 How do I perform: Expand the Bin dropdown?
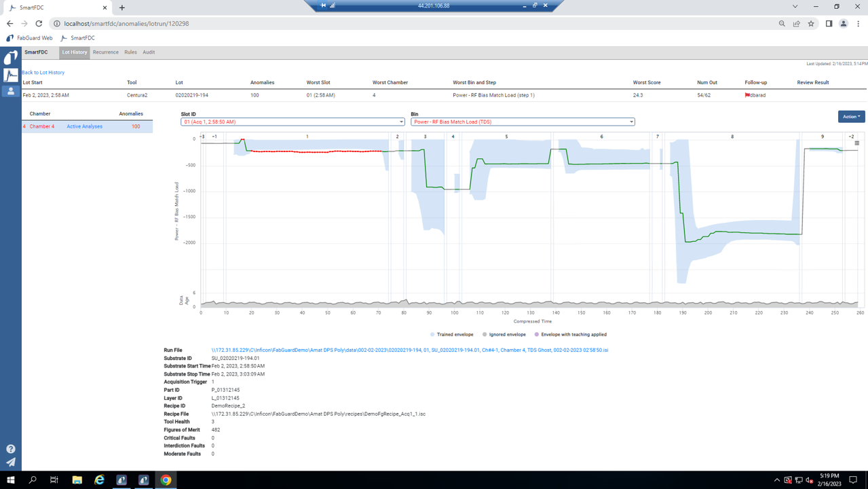(x=523, y=122)
